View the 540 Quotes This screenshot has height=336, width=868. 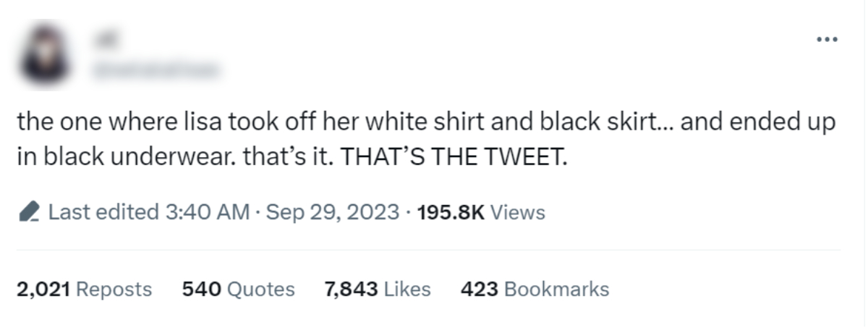[x=238, y=290]
